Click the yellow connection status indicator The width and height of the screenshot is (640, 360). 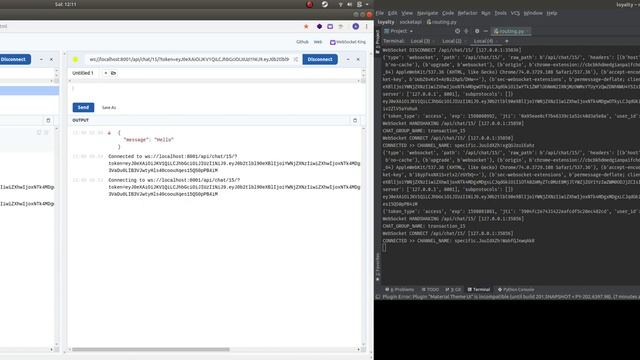click(x=76, y=60)
